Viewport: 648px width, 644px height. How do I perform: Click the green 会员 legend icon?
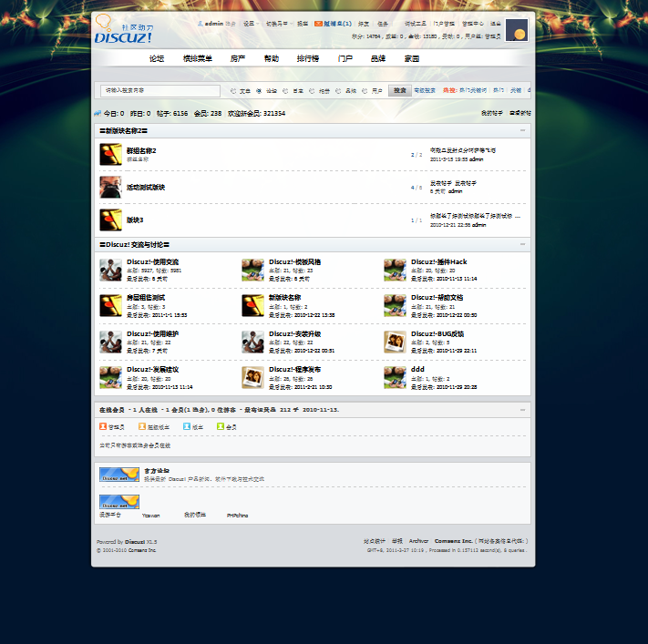(221, 426)
